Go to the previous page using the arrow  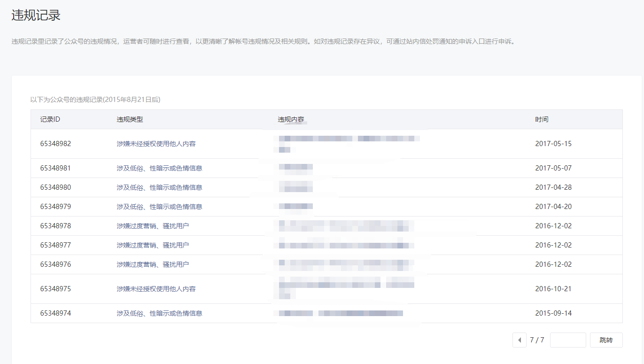click(x=520, y=340)
